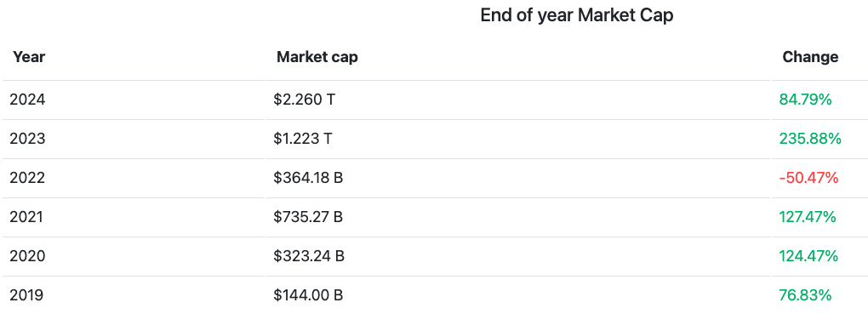Select the 2019 year cell
Screen dimensions: 868x314
(x=26, y=296)
